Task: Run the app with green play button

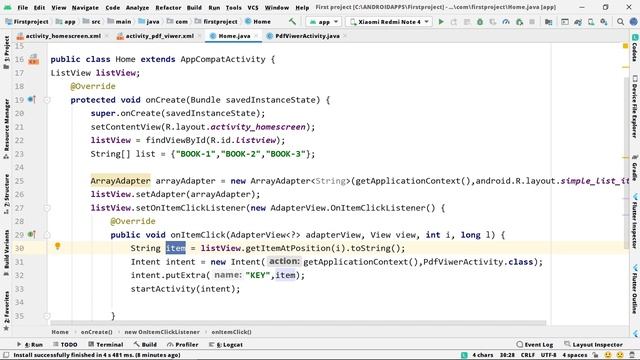Action: 441,22
